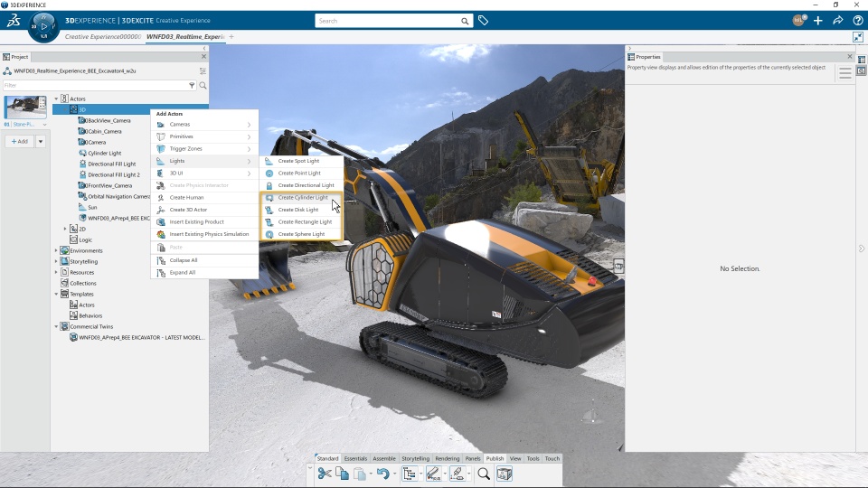The image size is (868, 488).
Task: Select Create Sphere Light
Action: pyautogui.click(x=302, y=234)
